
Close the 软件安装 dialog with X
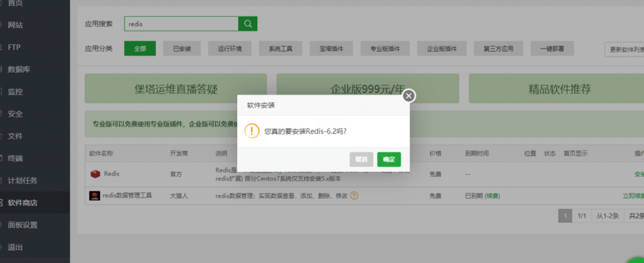(409, 96)
